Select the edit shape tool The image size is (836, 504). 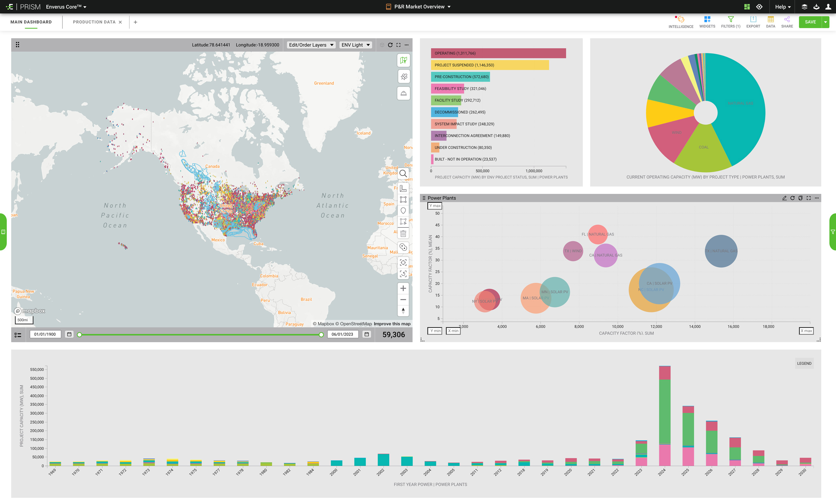point(403,222)
